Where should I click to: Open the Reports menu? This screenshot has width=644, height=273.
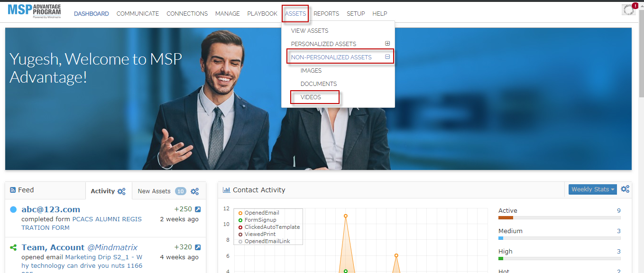(326, 14)
